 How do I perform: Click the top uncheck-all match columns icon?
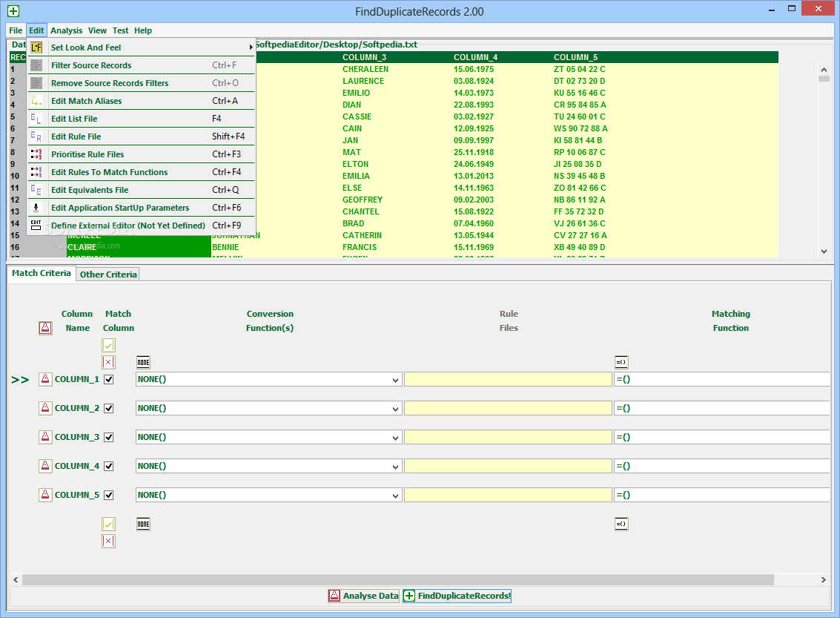click(x=109, y=362)
